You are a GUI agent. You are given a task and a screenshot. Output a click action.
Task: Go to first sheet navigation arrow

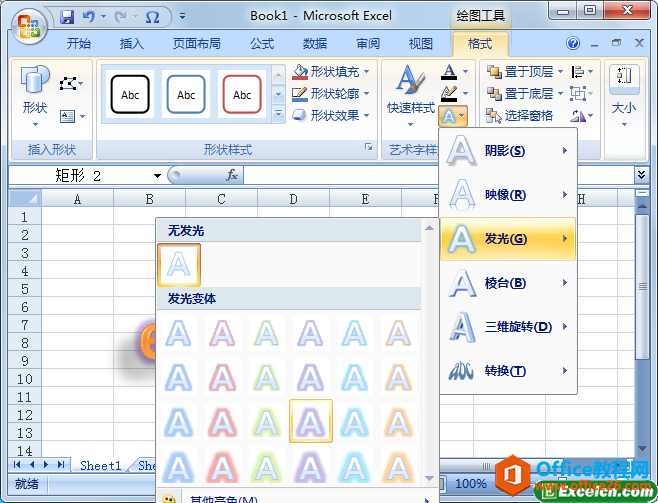click(17, 464)
